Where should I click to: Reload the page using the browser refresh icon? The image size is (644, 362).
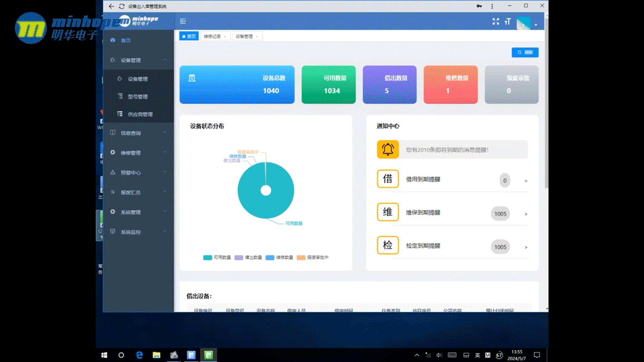point(122,6)
